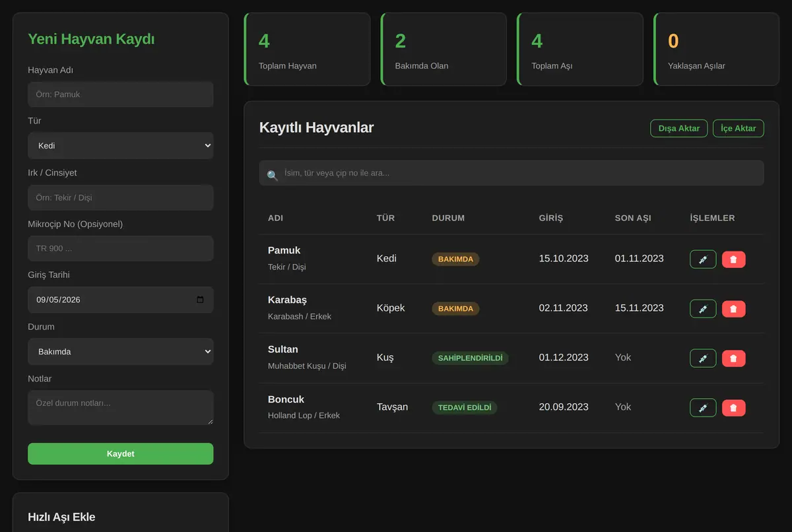Open the Tür dropdown showing Kedi

[x=121, y=146]
